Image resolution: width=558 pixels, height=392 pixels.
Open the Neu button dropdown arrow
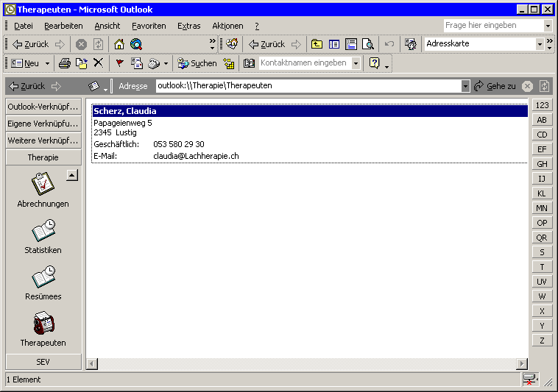47,63
